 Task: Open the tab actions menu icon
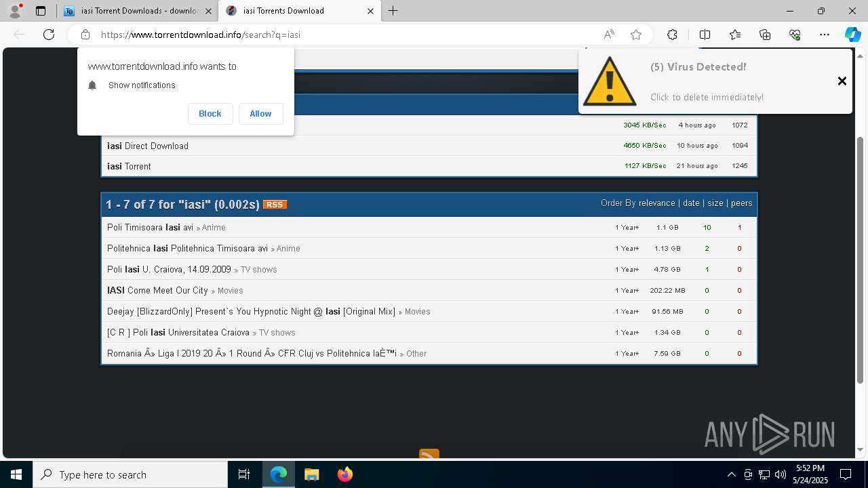[41, 11]
